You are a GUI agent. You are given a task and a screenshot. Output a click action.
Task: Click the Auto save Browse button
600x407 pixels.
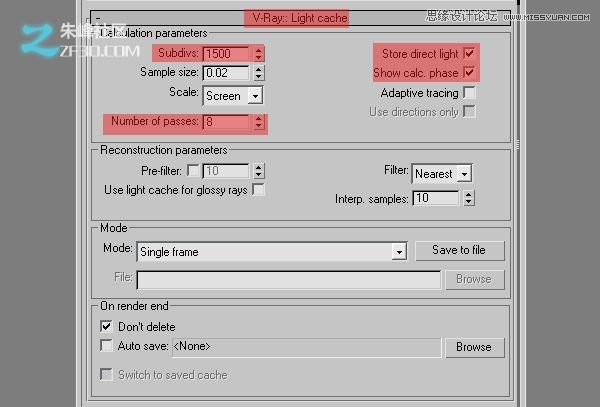pyautogui.click(x=473, y=347)
